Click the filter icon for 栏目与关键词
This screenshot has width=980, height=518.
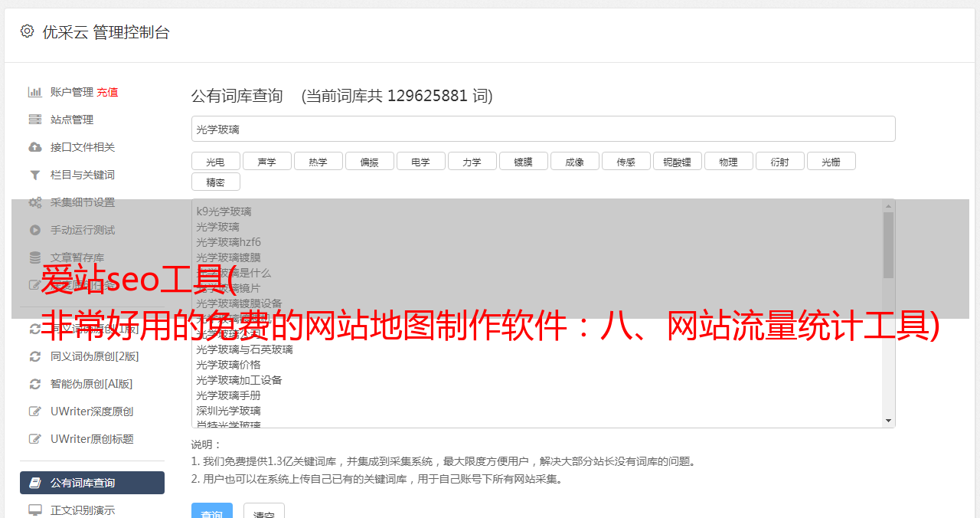click(x=35, y=175)
